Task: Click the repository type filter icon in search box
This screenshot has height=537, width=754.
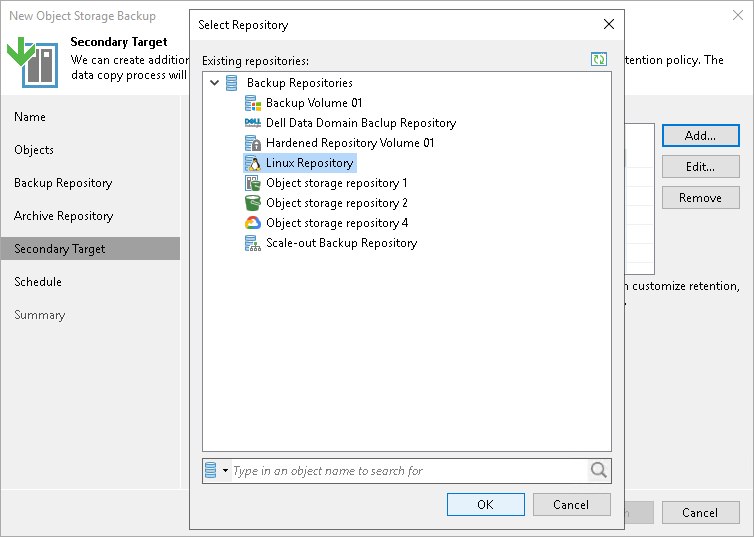Action: click(211, 470)
